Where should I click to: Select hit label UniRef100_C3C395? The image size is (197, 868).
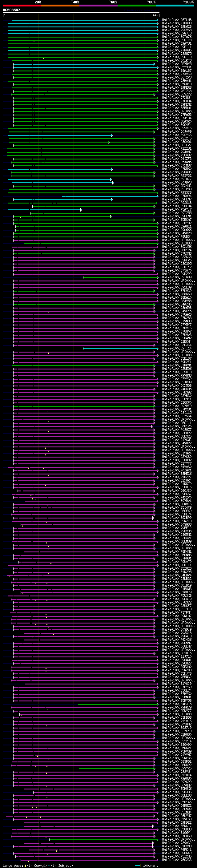pyautogui.click(x=177, y=264)
